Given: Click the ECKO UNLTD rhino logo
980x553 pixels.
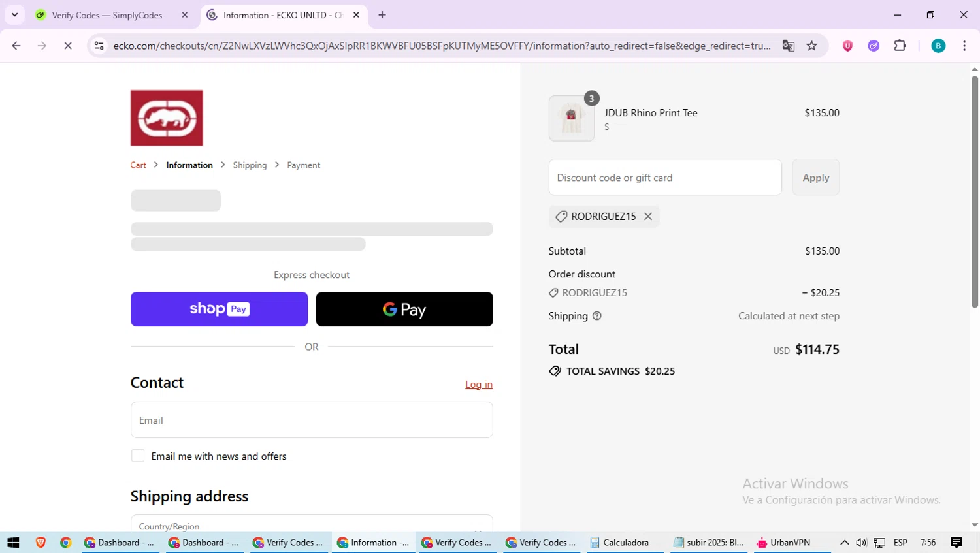Looking at the screenshot, I should pos(167,118).
